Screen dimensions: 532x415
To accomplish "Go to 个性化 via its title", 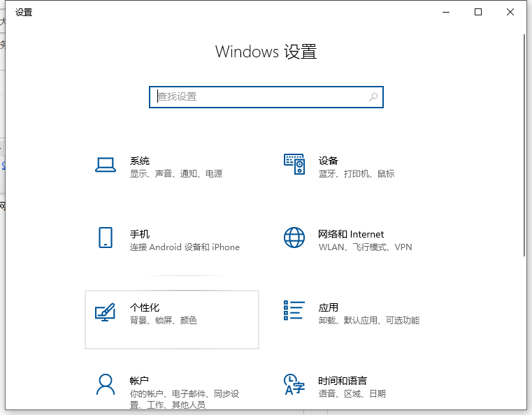I will [x=145, y=307].
